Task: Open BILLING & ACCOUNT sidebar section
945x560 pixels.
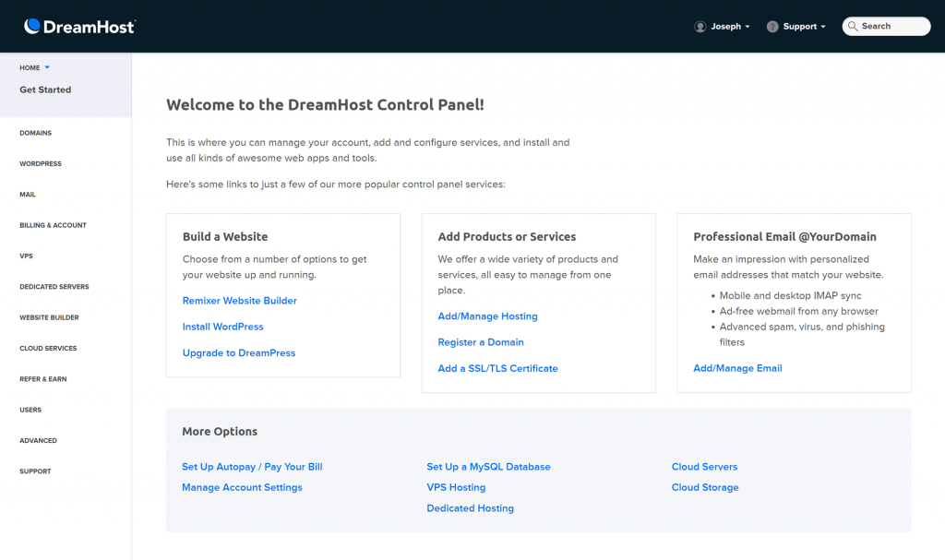Action: coord(53,225)
